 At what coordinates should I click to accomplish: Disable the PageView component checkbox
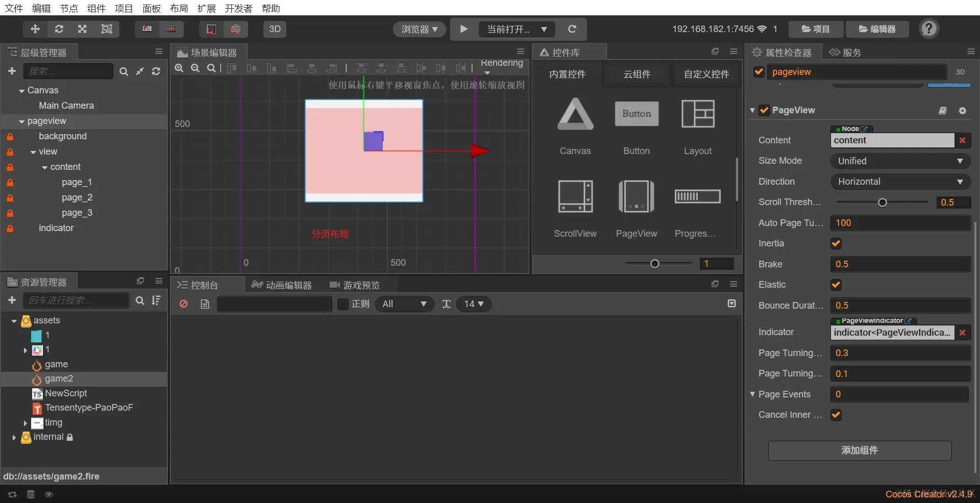tap(764, 111)
